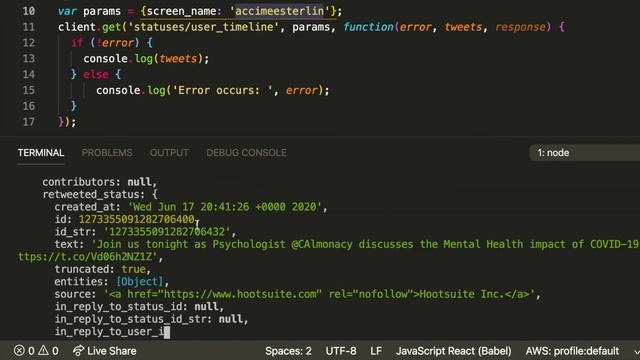Click the '@CAlmonacy' mention in tweet text
The image size is (640, 360).
322,244
